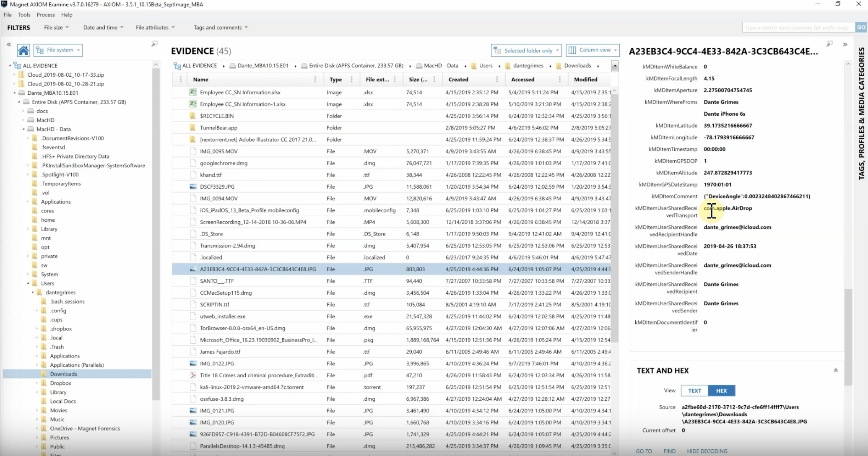Click the ALL EVIDENCE root tree node
Screen dimensions: 868x456
click(40, 66)
